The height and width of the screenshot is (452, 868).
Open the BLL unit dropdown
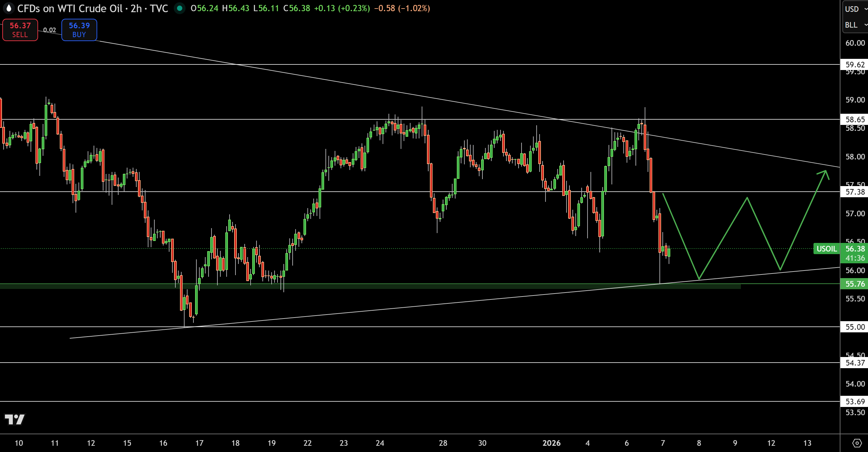click(x=852, y=25)
